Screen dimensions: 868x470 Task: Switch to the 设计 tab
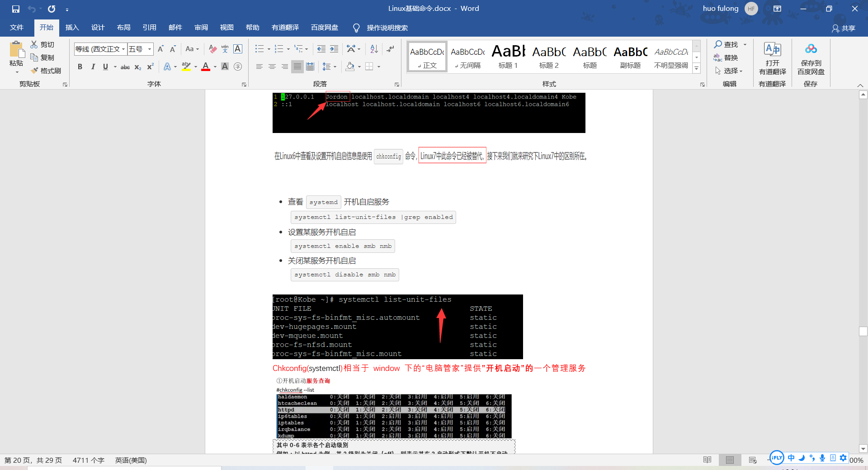pyautogui.click(x=98, y=28)
